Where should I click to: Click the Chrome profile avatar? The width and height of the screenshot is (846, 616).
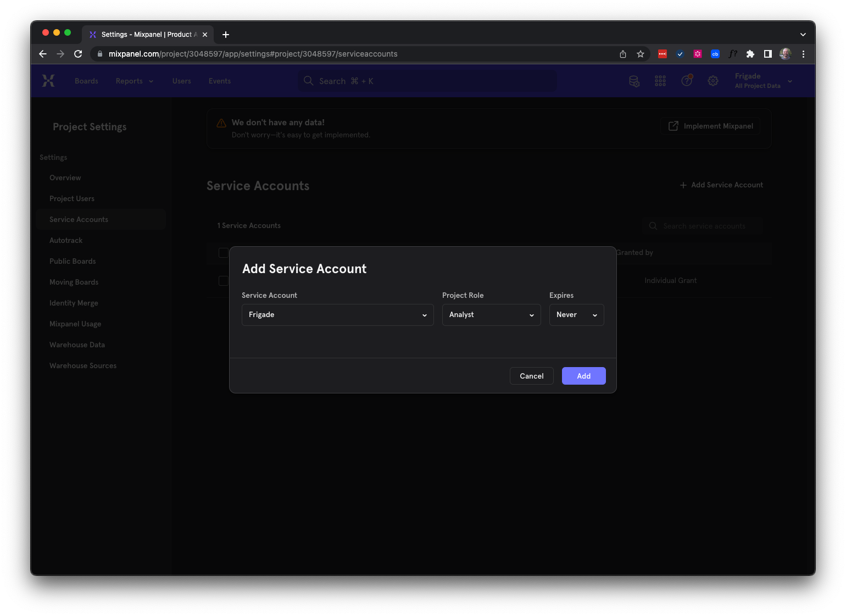coord(786,54)
